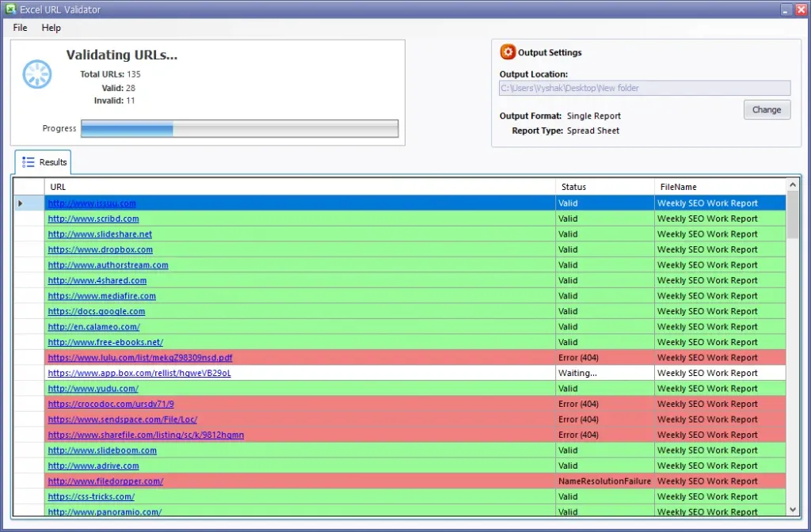Screen dimensions: 811x532
Task: Click the scrollbar up arrow
Action: 793,184
